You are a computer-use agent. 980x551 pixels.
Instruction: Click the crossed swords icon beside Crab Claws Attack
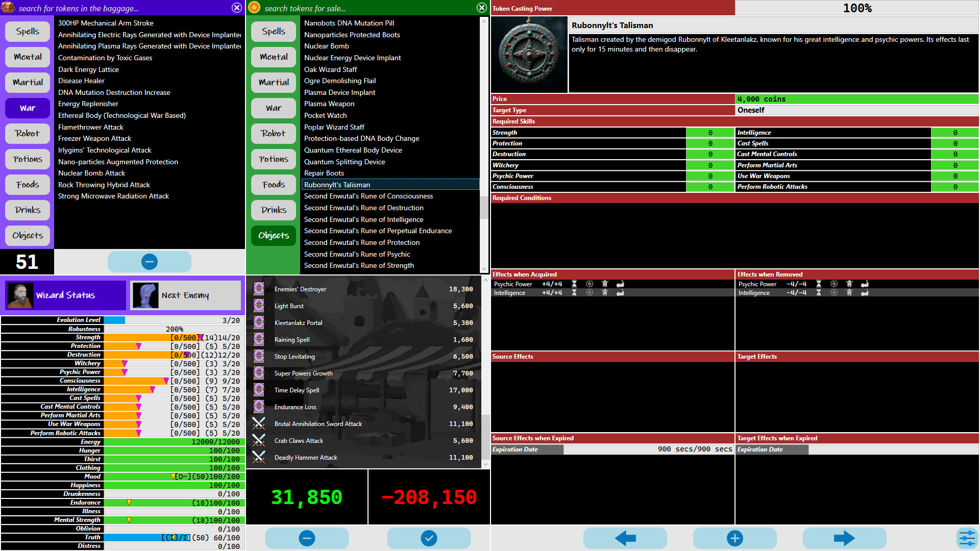[x=259, y=440]
